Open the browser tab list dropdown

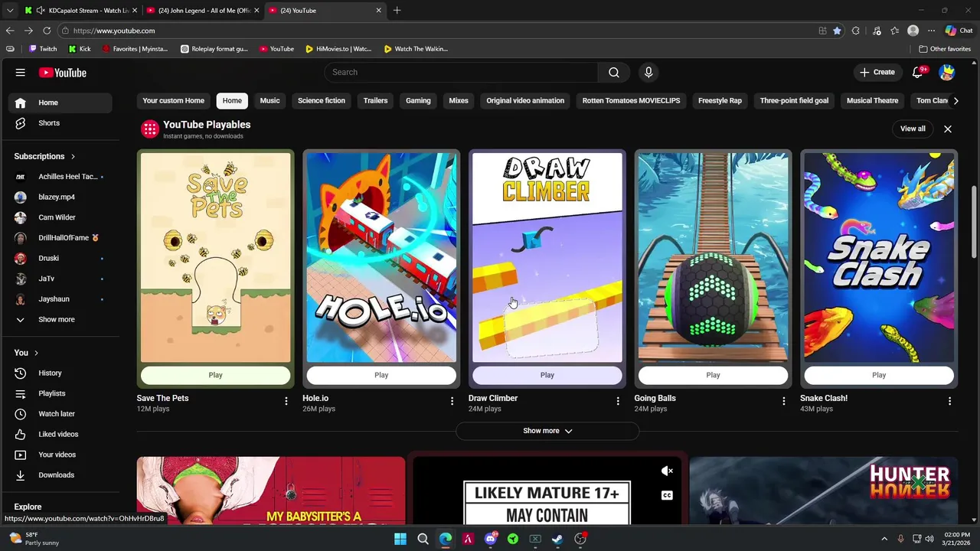(9, 11)
